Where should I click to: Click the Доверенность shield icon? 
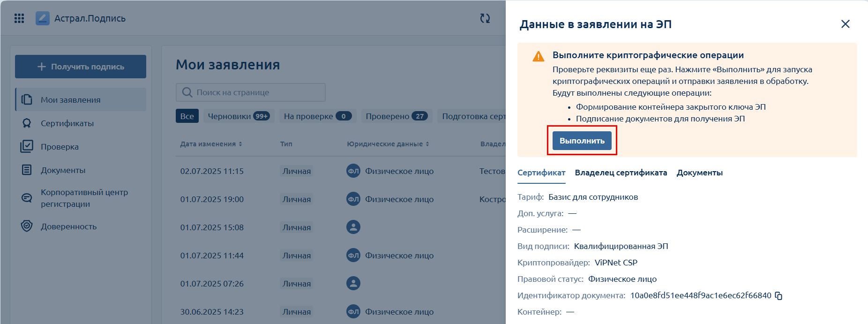pyautogui.click(x=27, y=226)
